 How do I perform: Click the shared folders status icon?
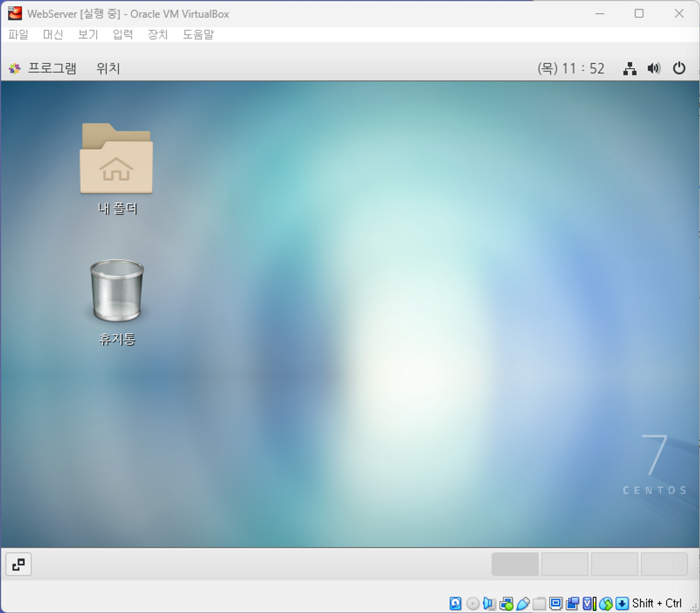(x=539, y=604)
